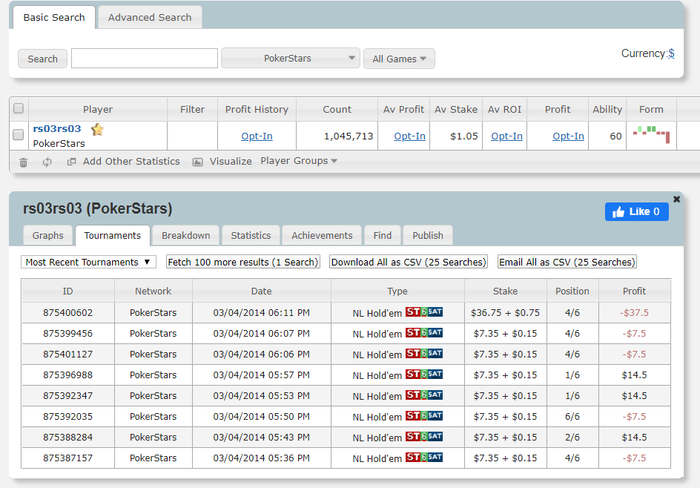The height and width of the screenshot is (488, 700).
Task: Click Add Other Statistics label
Action: pos(131,161)
